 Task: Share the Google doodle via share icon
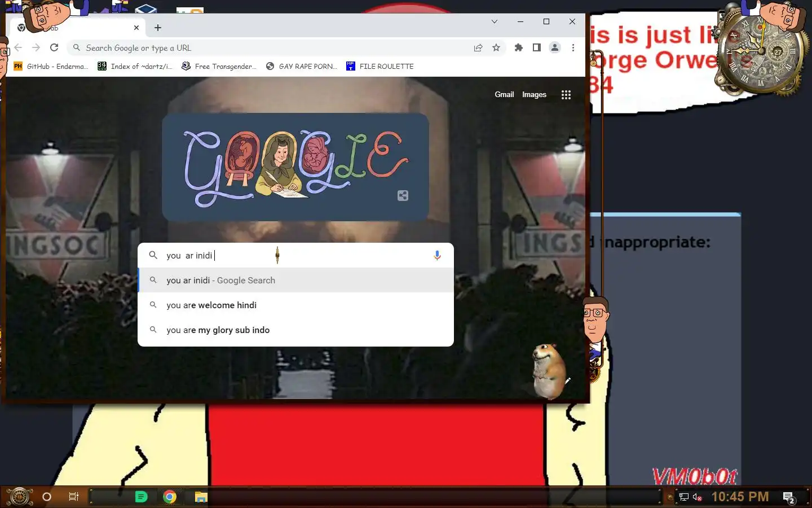coord(403,196)
